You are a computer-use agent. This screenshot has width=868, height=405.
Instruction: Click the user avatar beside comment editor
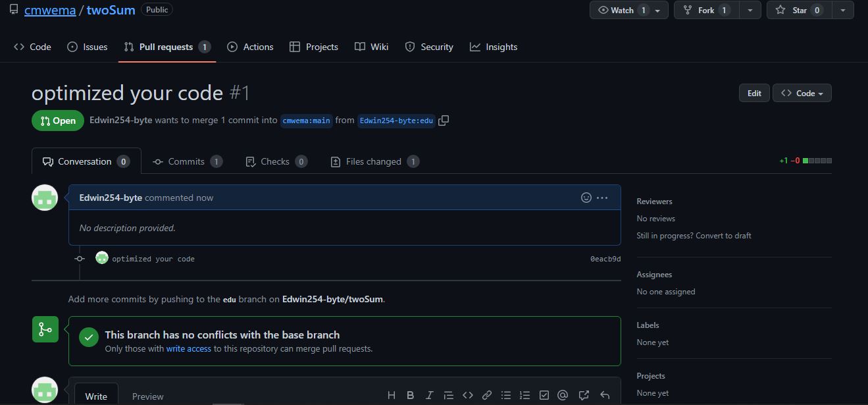click(x=45, y=391)
